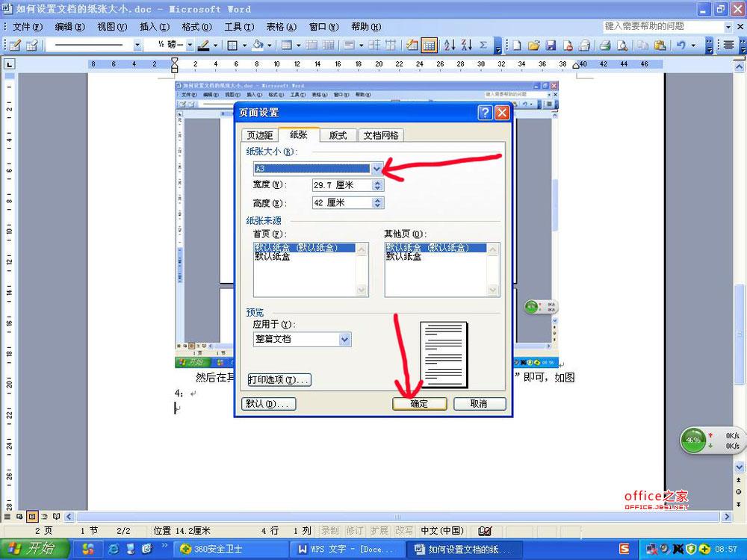747x560 pixels.
Task: Expand the 应用于 整篇文档 dropdown
Action: tap(345, 339)
